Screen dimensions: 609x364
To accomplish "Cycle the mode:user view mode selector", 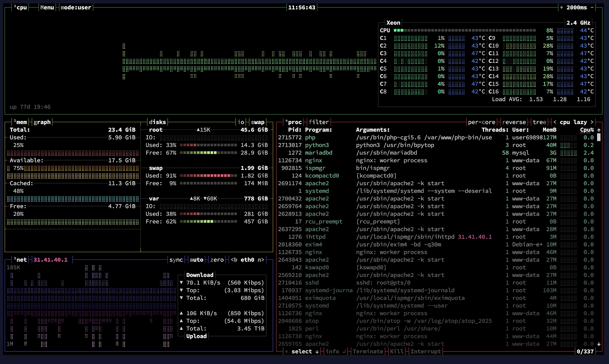I will click(76, 8).
